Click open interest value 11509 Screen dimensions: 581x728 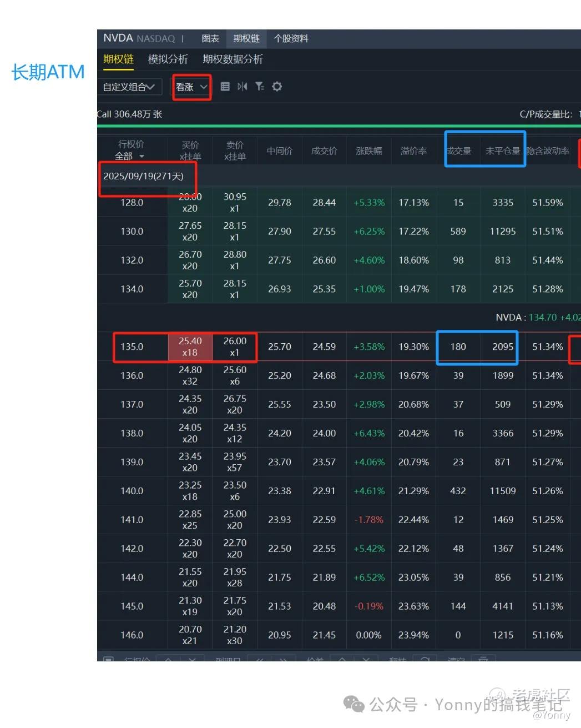click(x=503, y=491)
